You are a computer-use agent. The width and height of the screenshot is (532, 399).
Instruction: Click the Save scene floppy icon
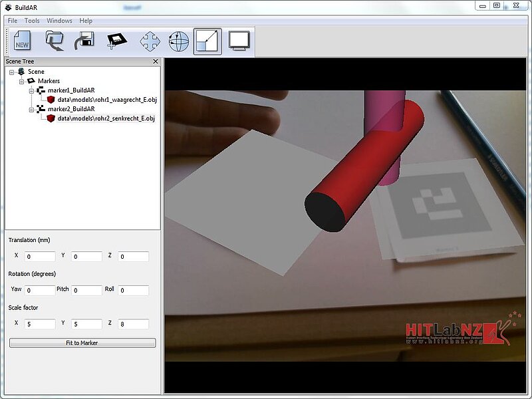84,41
